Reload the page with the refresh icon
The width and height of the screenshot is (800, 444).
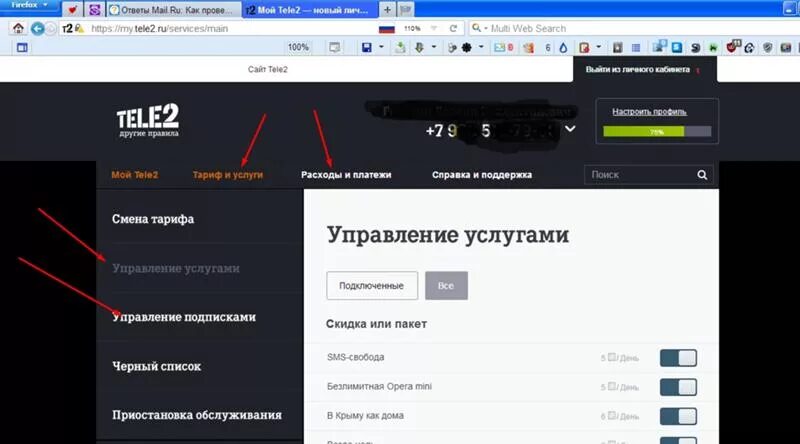(x=453, y=29)
